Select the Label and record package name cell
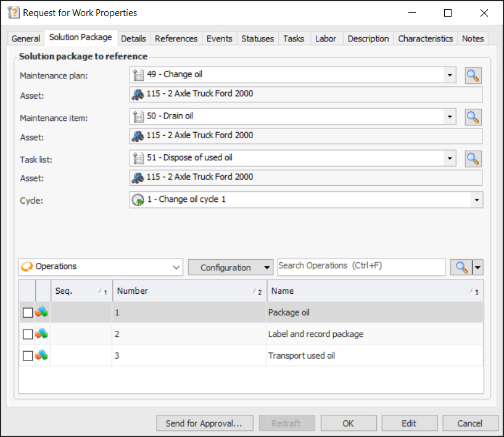 [x=375, y=334]
